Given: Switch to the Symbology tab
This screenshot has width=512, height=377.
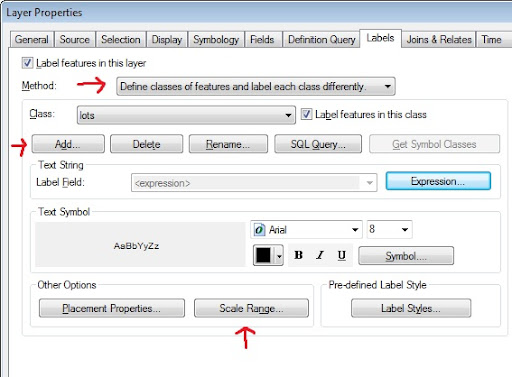Looking at the screenshot, I should coord(216,40).
